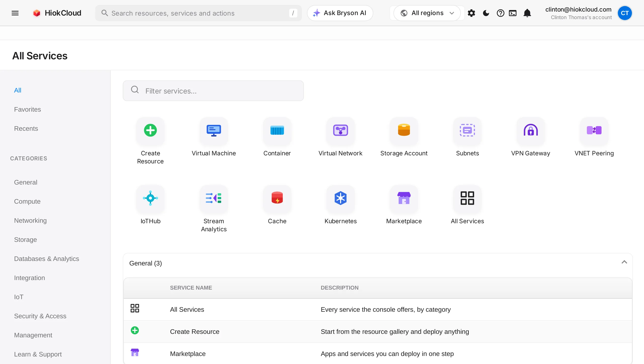The height and width of the screenshot is (364, 644).
Task: Select the Compute category
Action: click(27, 201)
